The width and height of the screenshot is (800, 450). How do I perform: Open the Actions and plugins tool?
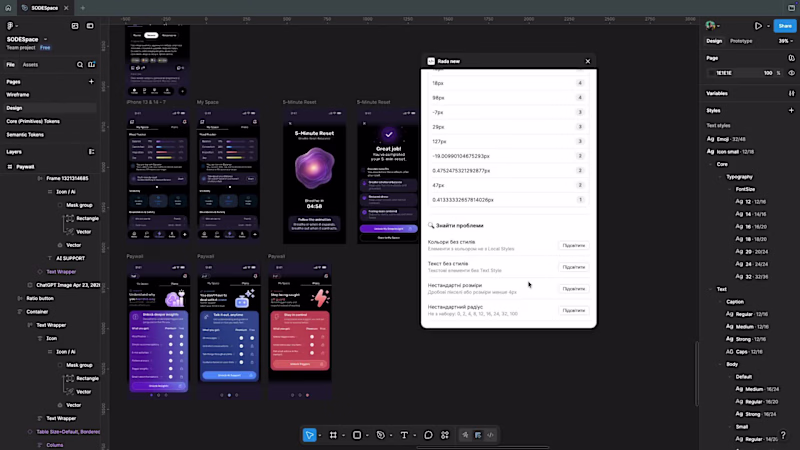(445, 435)
